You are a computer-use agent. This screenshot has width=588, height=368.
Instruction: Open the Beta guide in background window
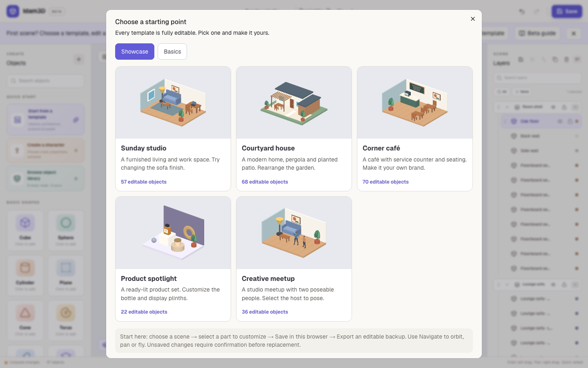pos(537,33)
